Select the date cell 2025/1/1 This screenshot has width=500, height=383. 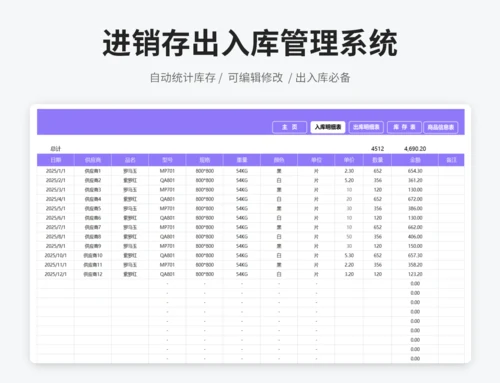tap(56, 171)
